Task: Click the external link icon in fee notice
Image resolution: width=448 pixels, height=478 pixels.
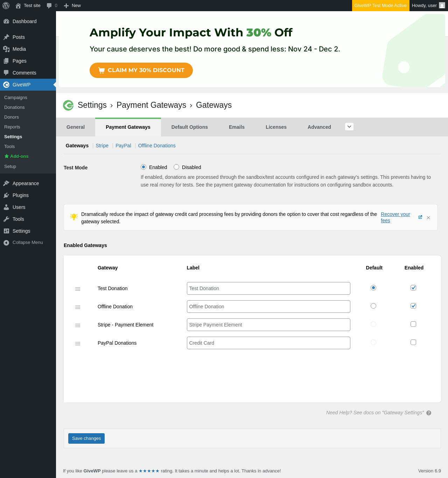Action: pyautogui.click(x=420, y=217)
